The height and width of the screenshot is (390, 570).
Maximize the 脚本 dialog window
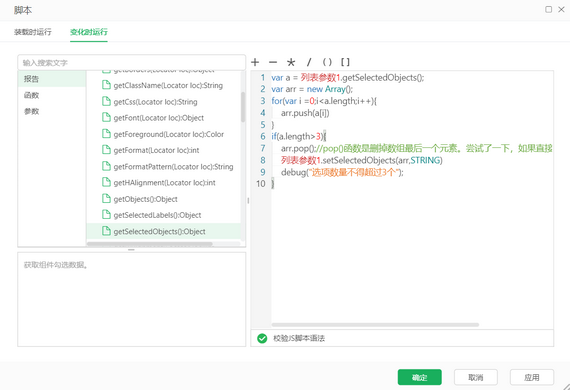pyautogui.click(x=549, y=9)
